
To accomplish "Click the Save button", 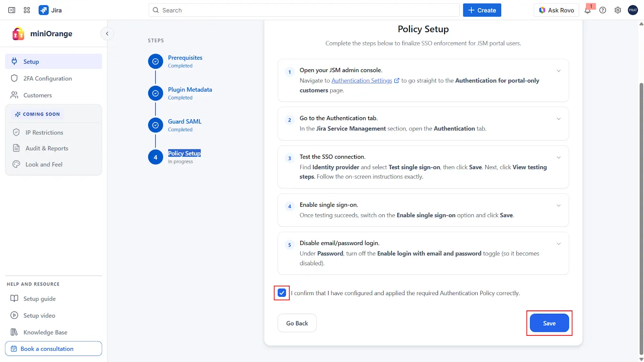I will pos(549,323).
